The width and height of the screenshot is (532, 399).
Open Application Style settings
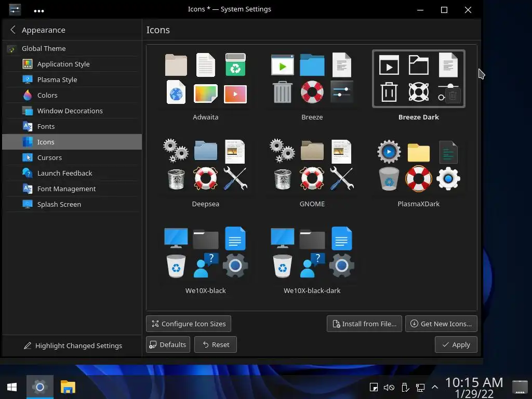pyautogui.click(x=72, y=64)
